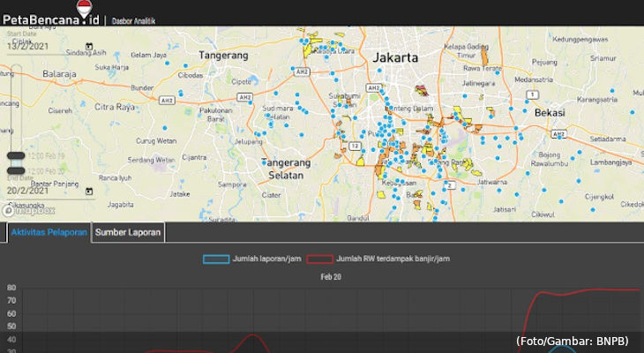The width and height of the screenshot is (644, 353).
Task: Select the Aktivitas Pelaporan tab
Action: [x=49, y=232]
